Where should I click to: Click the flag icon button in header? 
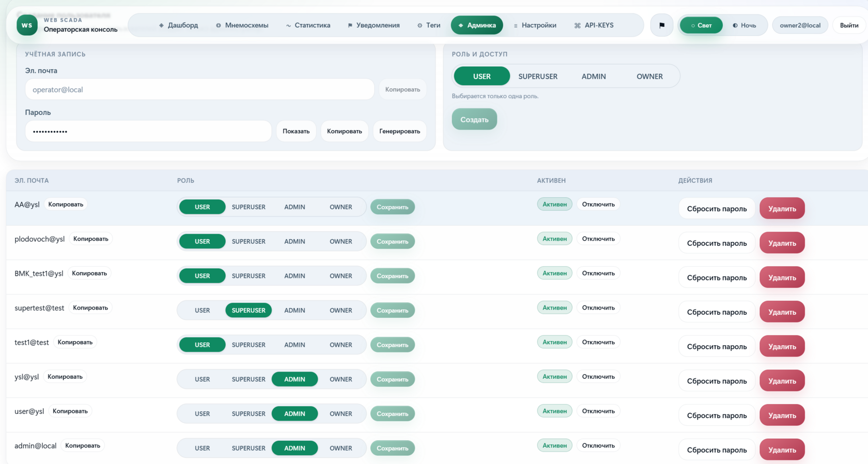(662, 25)
